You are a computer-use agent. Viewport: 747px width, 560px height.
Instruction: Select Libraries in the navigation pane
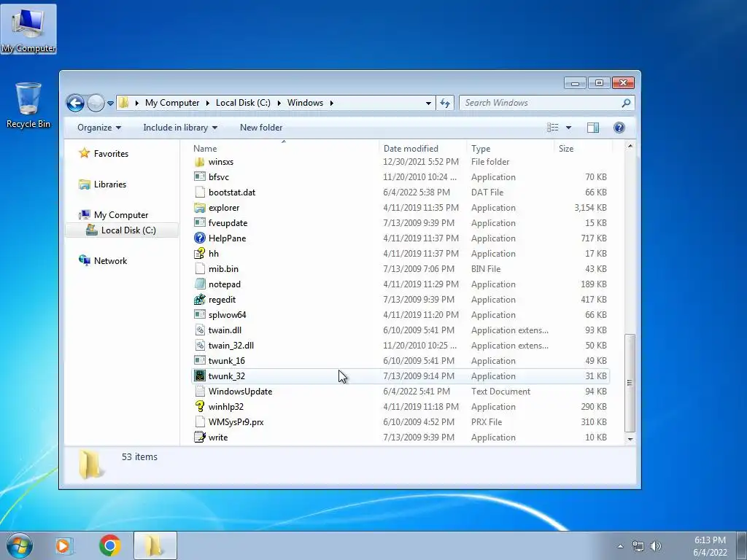pyautogui.click(x=109, y=184)
